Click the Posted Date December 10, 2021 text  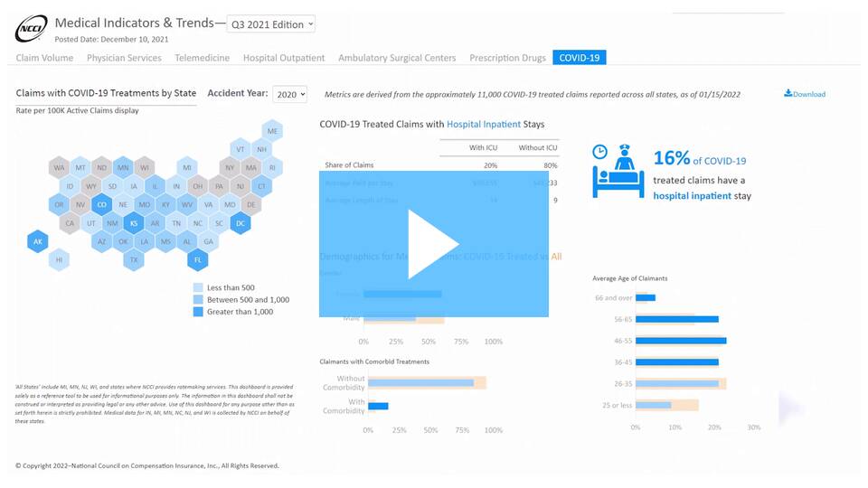111,39
